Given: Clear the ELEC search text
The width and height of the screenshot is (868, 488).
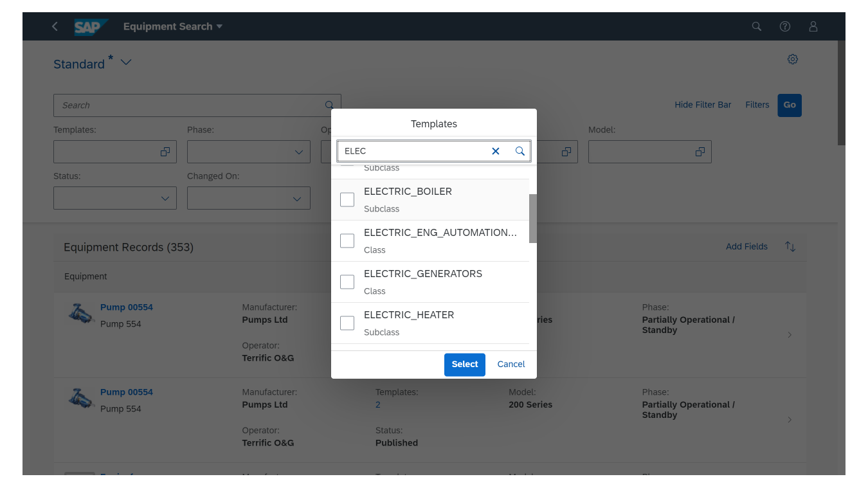Looking at the screenshot, I should [x=496, y=151].
